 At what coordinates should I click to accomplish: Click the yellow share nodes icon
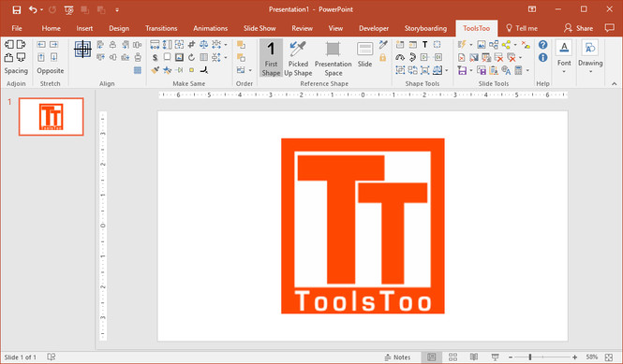point(506,45)
